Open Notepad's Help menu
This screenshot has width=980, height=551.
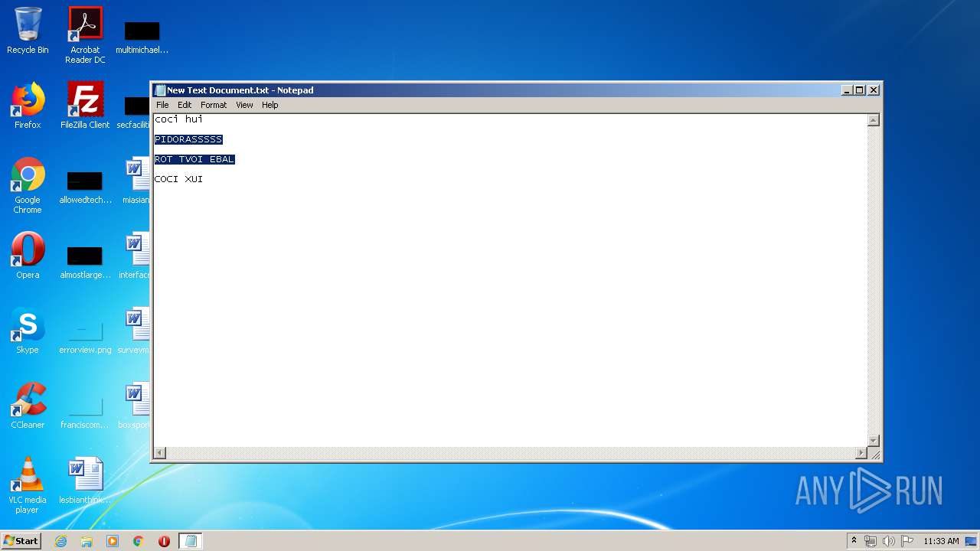coord(270,105)
